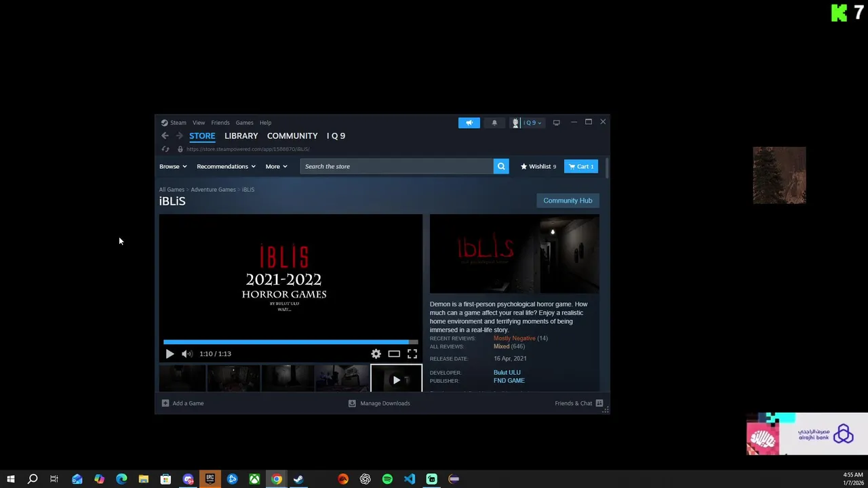This screenshot has width=868, height=488.
Task: Go back with the Steam back arrow
Action: tap(165, 136)
